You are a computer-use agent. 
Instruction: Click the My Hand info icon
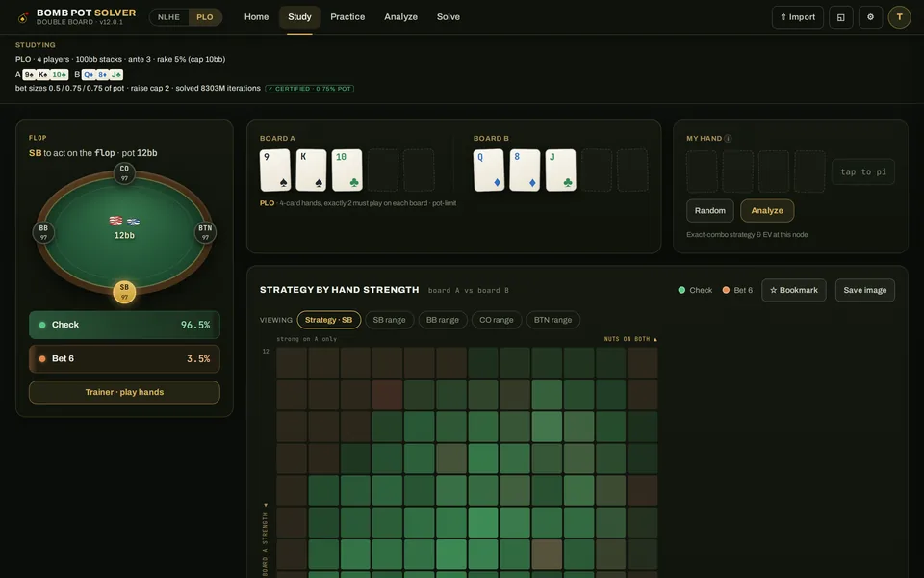pos(729,139)
